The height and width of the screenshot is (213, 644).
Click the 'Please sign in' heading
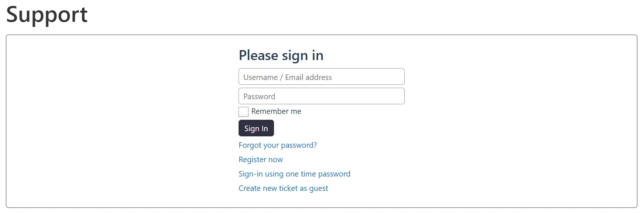pos(281,56)
